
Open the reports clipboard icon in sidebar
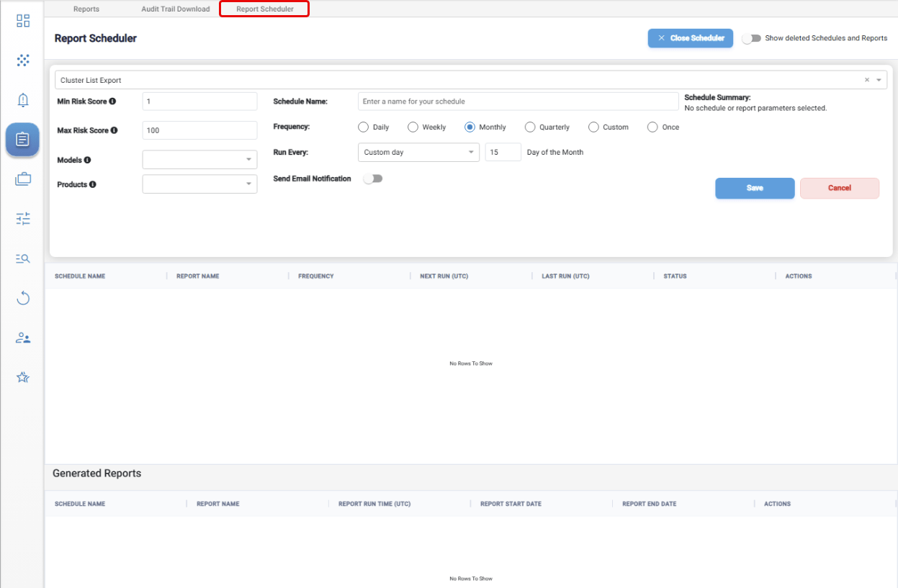click(x=22, y=140)
